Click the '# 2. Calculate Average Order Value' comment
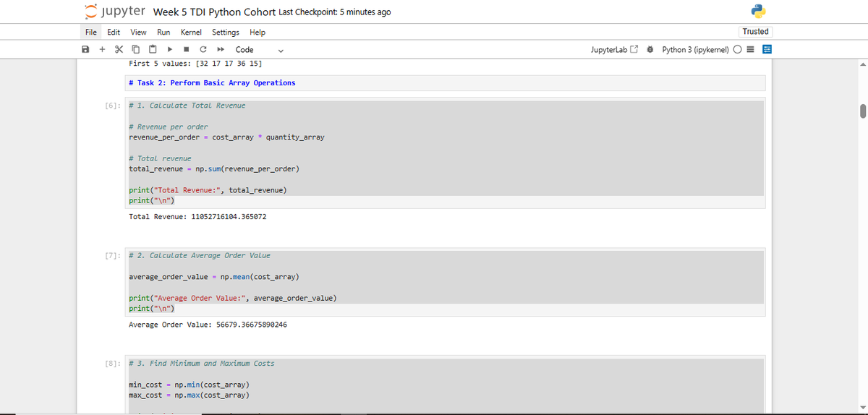The height and width of the screenshot is (415, 868). coord(200,255)
